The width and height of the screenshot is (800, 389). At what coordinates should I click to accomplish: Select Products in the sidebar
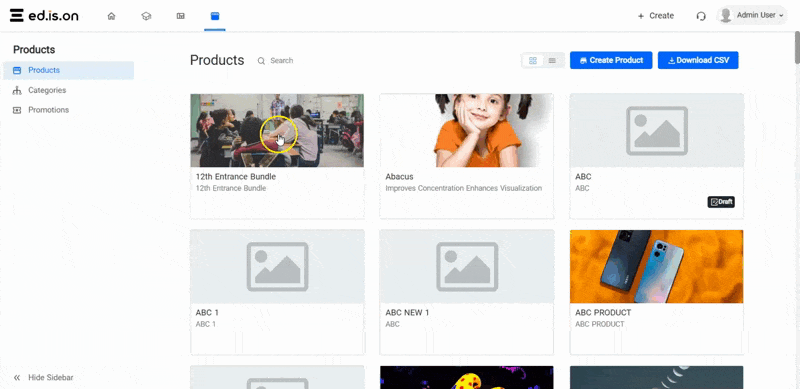tap(68, 70)
